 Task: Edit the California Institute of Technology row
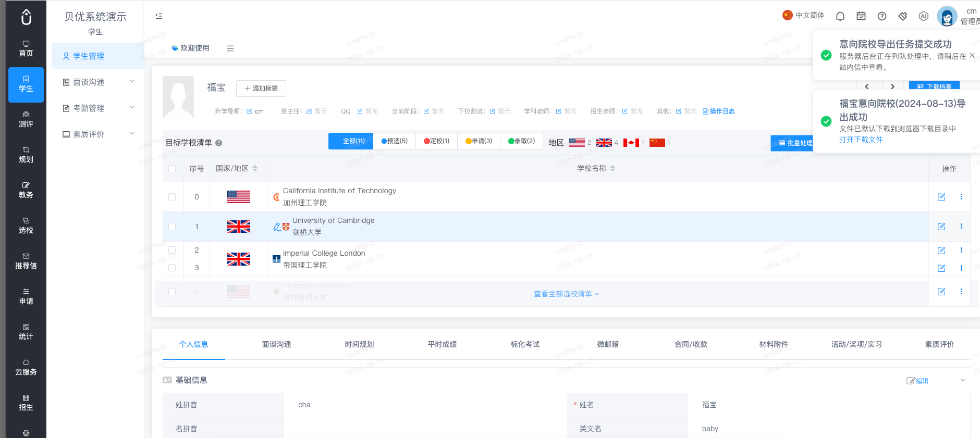point(941,197)
